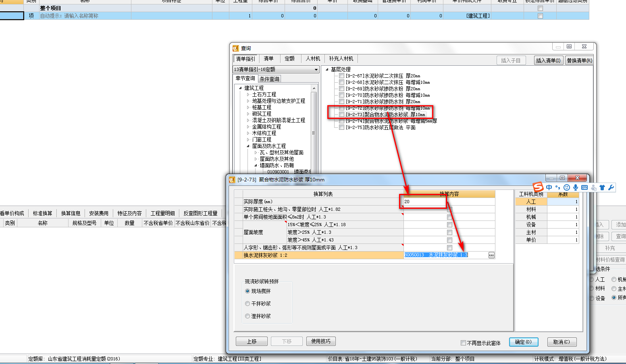Select the 屋面防水及其他 tree row

click(x=277, y=159)
